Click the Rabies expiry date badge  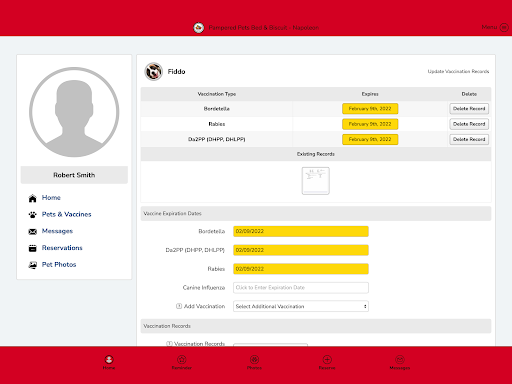[x=370, y=124]
